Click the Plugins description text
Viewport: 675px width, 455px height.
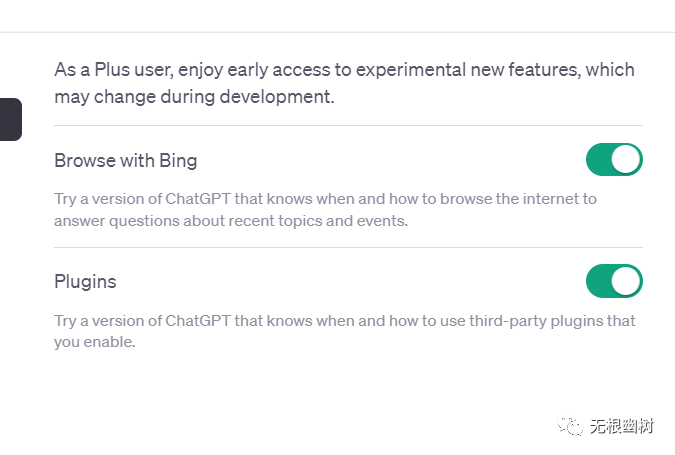pyautogui.click(x=344, y=331)
